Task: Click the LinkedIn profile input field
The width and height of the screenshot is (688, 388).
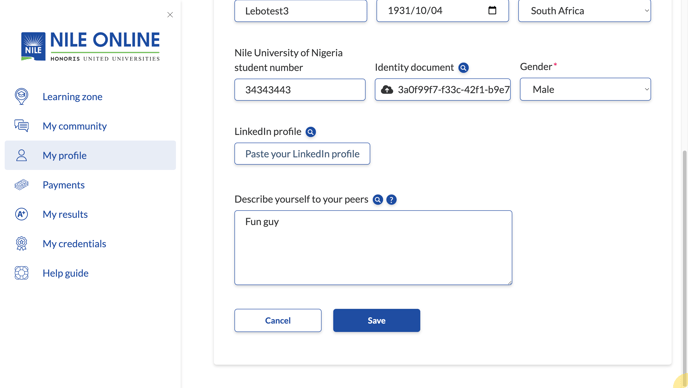Action: click(x=302, y=154)
